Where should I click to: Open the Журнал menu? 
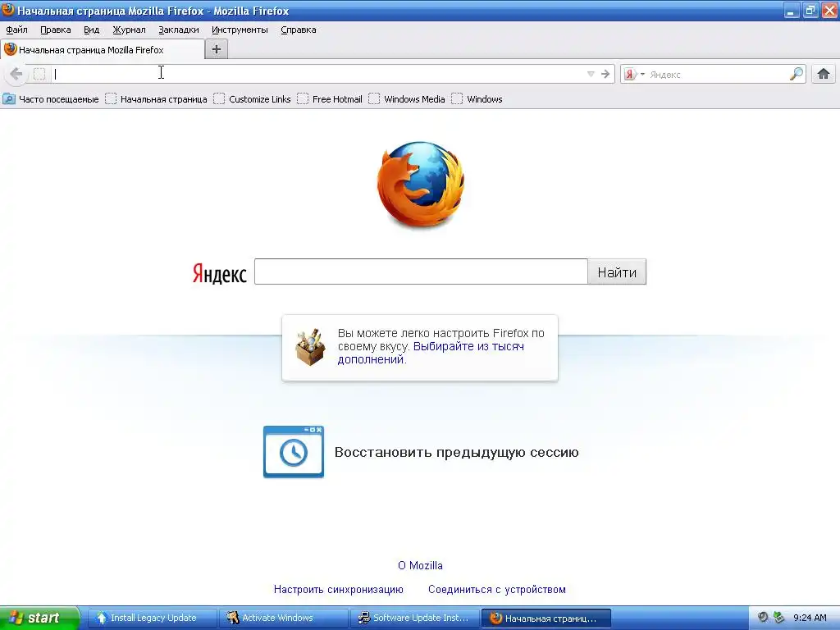[129, 30]
